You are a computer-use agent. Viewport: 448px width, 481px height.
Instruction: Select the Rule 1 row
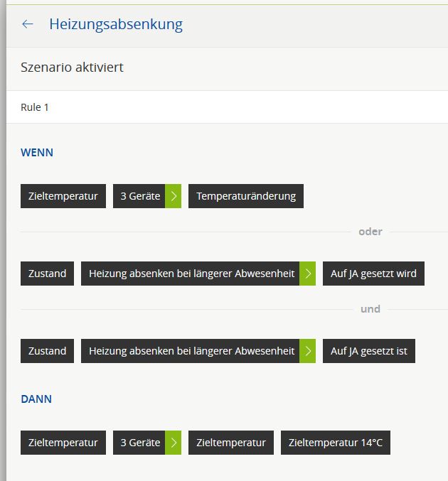[x=224, y=107]
